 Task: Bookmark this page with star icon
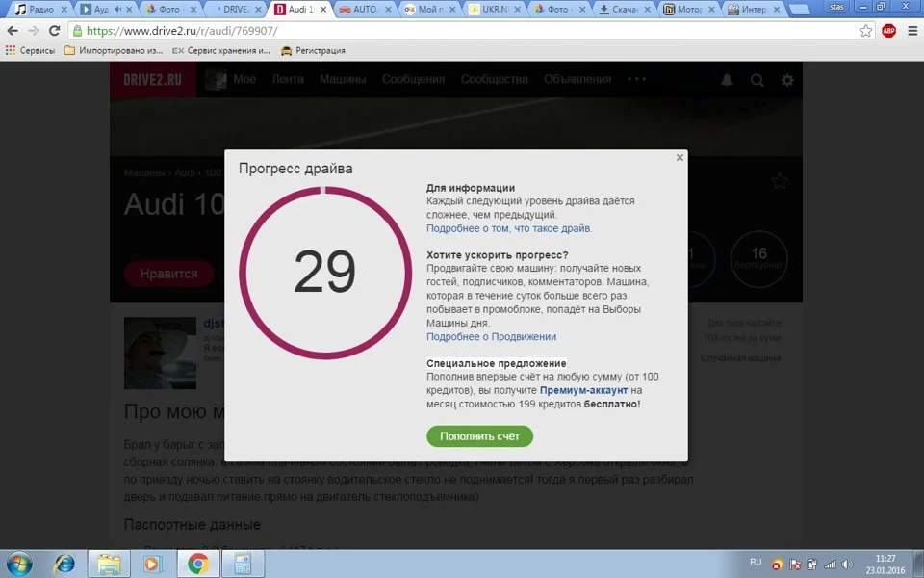pyautogui.click(x=865, y=31)
